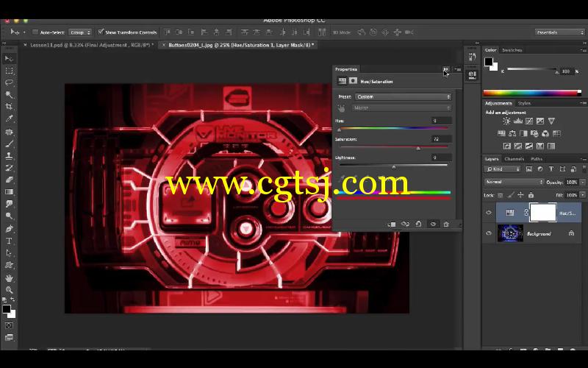588x368 pixels.
Task: Select the Quick Selection tool
Action: click(9, 95)
